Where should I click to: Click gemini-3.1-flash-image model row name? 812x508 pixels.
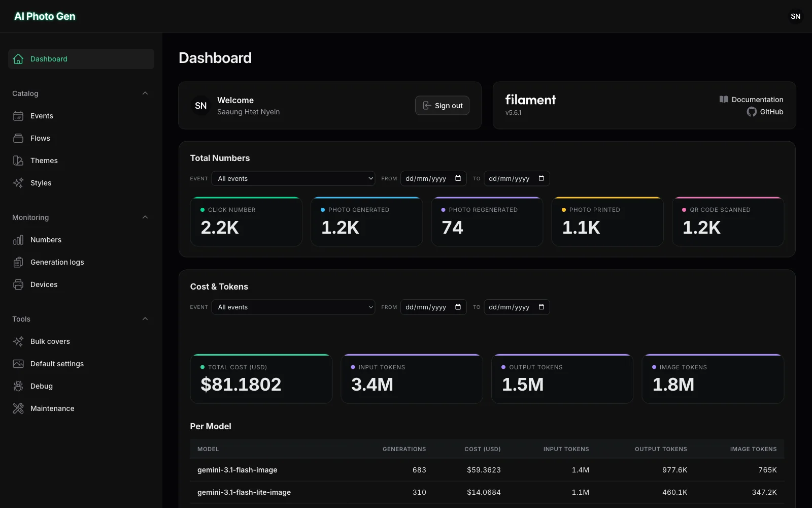click(x=237, y=470)
